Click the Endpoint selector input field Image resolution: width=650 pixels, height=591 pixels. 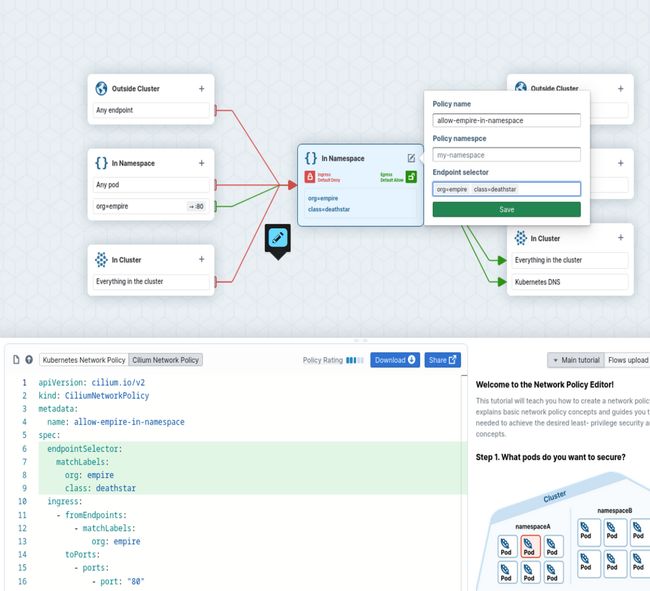click(x=506, y=189)
